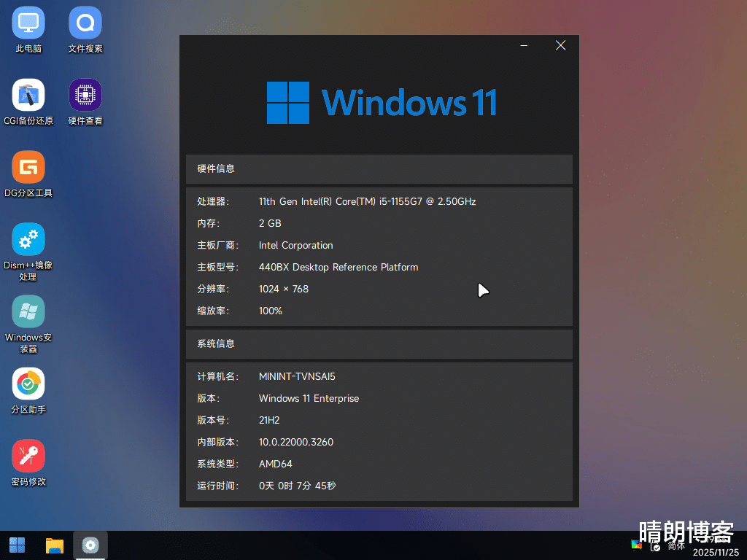This screenshot has height=560, width=747.
Task: Select the build 10.0.22000.3260 value
Action: tap(296, 443)
